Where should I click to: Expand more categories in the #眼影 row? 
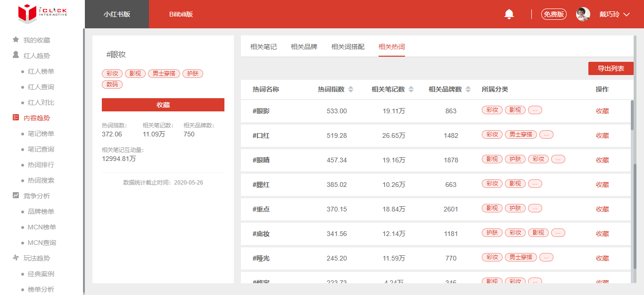pos(535,110)
